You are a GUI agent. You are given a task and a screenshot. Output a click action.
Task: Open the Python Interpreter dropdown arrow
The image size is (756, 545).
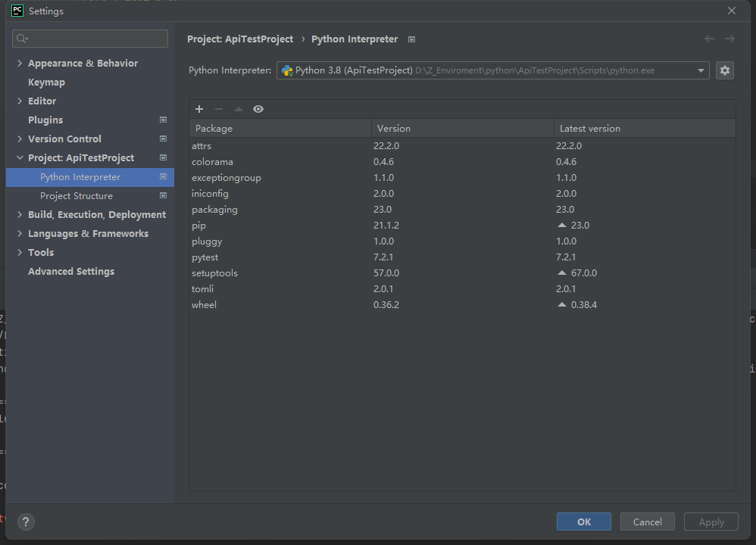coord(701,71)
